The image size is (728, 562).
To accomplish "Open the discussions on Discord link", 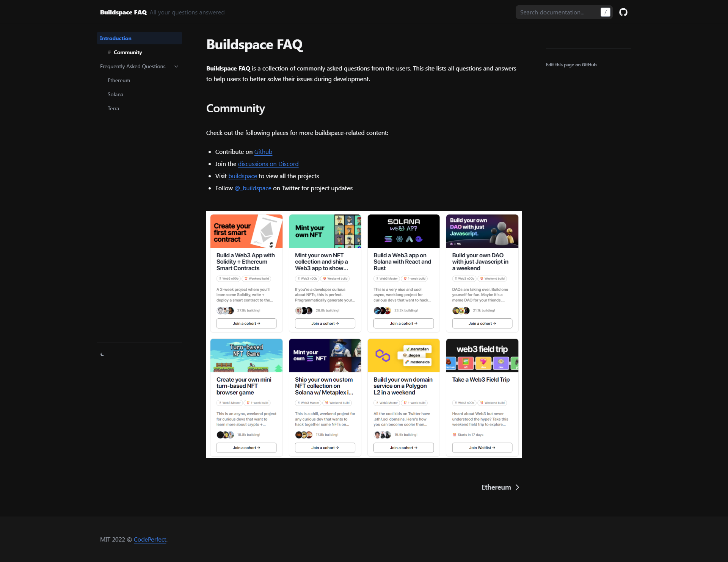I will [268, 164].
